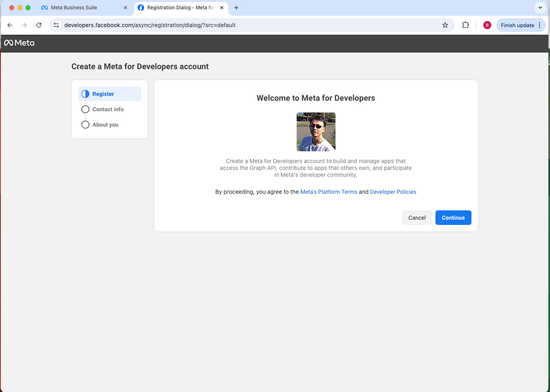
Task: Reload the registration page
Action: point(39,25)
